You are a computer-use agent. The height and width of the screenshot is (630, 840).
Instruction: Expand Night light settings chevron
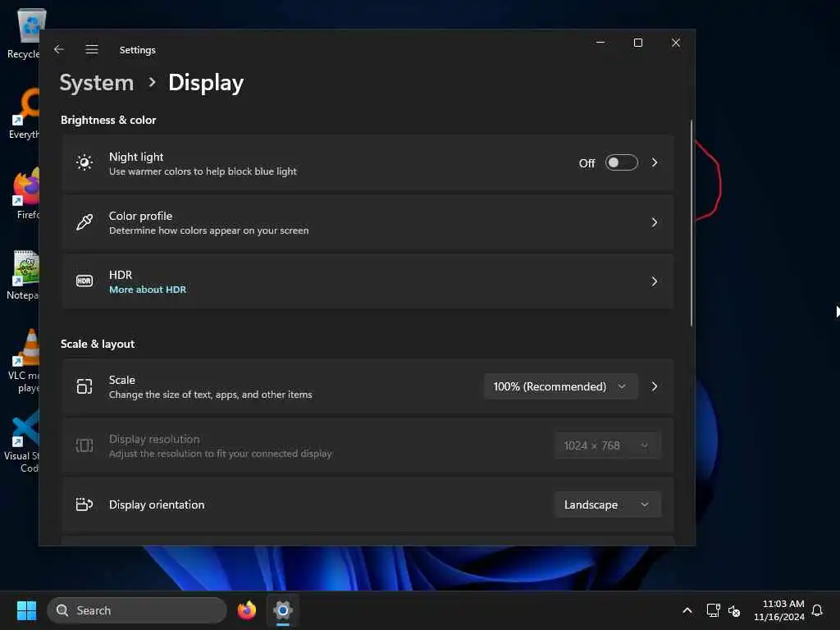point(654,162)
